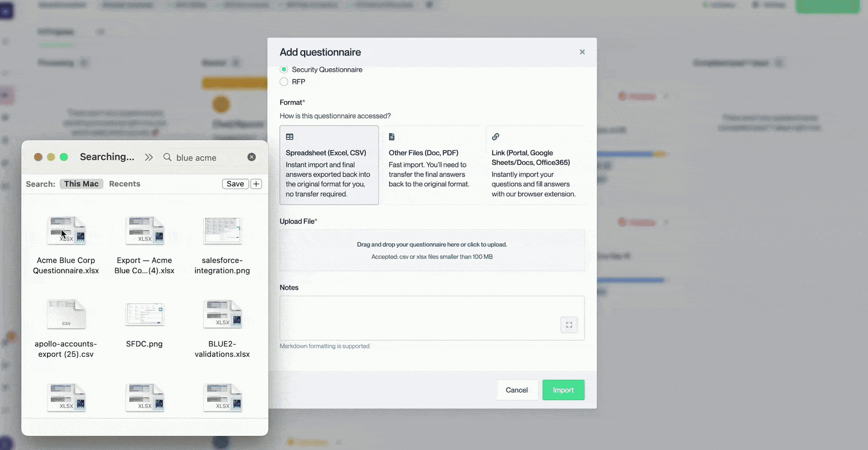Expand Finder toolbar overflow chevrons
Screen dimensions: 868x450
pos(149,157)
